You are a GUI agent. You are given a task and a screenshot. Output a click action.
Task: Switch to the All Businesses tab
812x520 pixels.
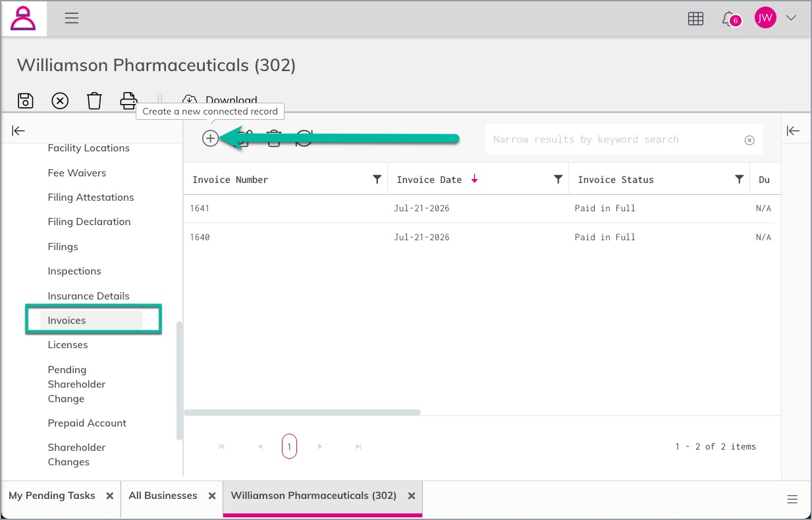click(x=163, y=496)
